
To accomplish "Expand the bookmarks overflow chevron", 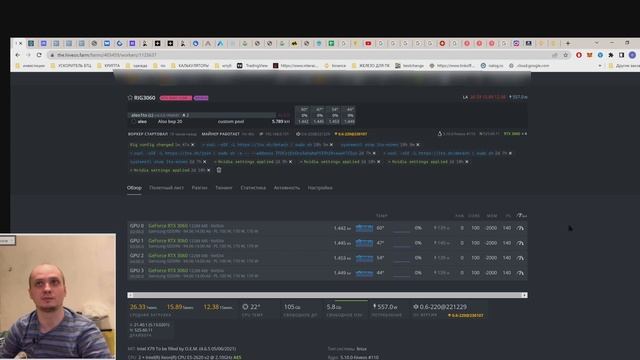I will (600, 65).
